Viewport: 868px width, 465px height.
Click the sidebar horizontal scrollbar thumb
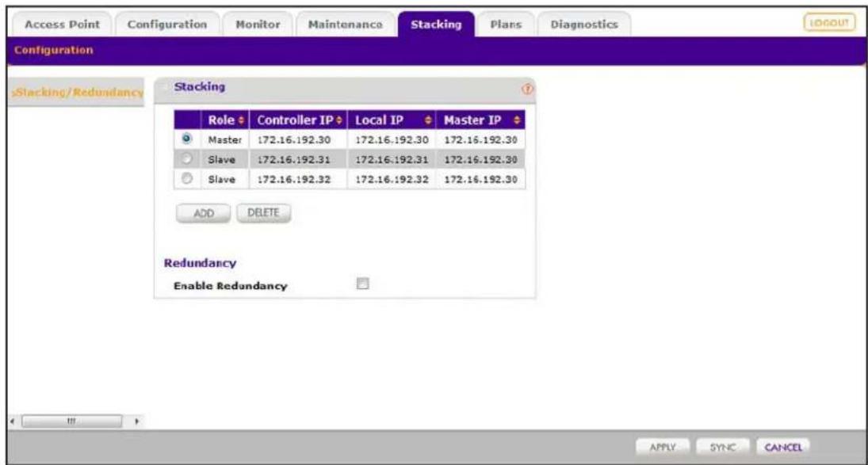tap(71, 421)
